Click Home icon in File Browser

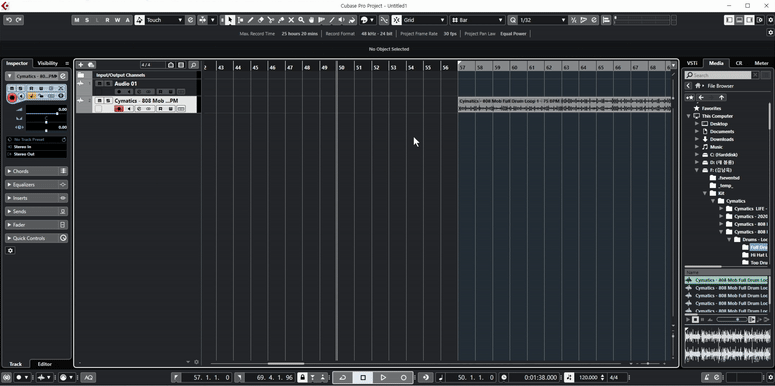(697, 86)
